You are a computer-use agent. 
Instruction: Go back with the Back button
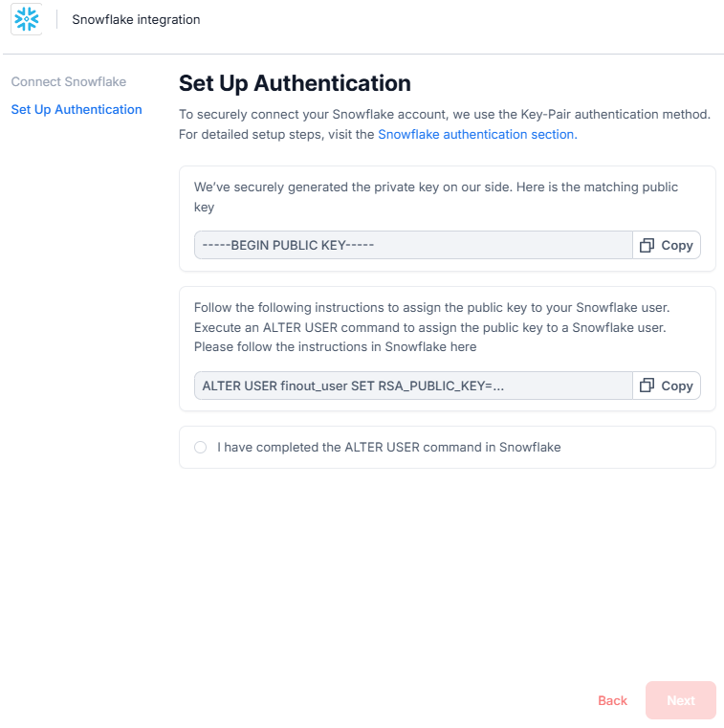612,700
